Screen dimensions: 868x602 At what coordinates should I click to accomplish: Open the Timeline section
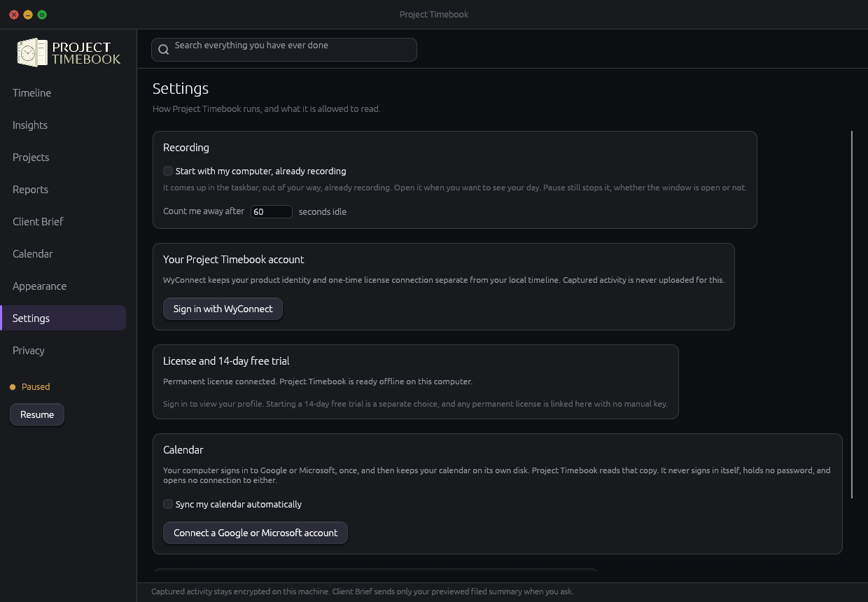[64, 93]
